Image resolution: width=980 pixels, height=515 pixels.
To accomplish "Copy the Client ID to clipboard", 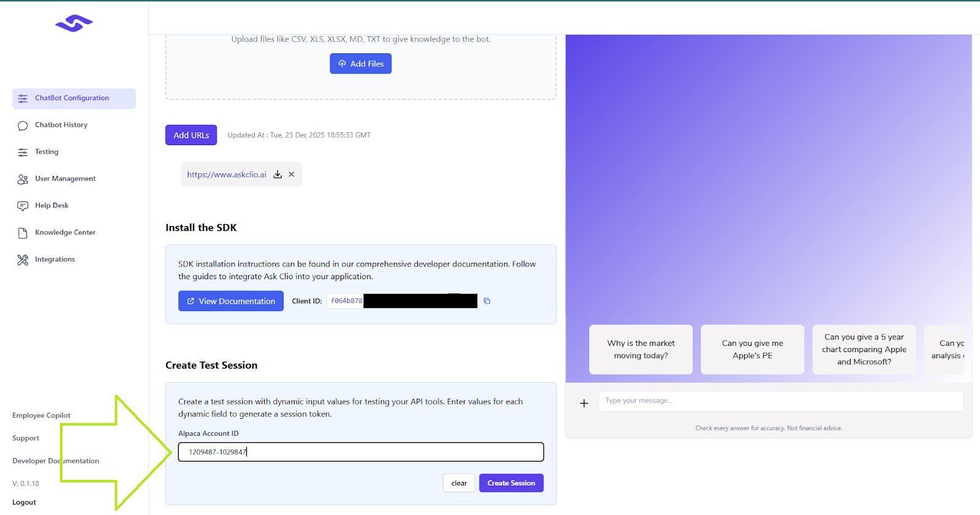I will click(x=487, y=301).
